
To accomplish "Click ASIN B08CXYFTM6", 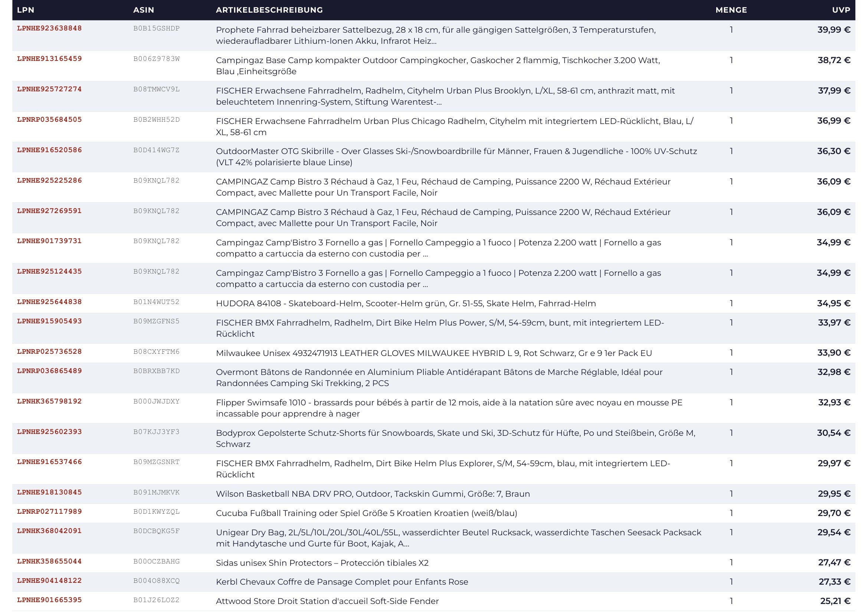I will [156, 352].
